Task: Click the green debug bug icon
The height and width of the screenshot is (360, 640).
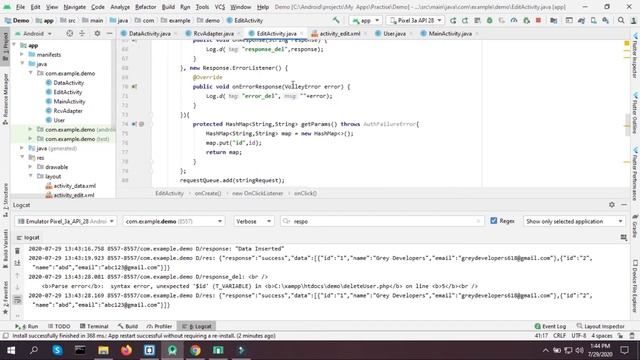Action: click(x=489, y=20)
